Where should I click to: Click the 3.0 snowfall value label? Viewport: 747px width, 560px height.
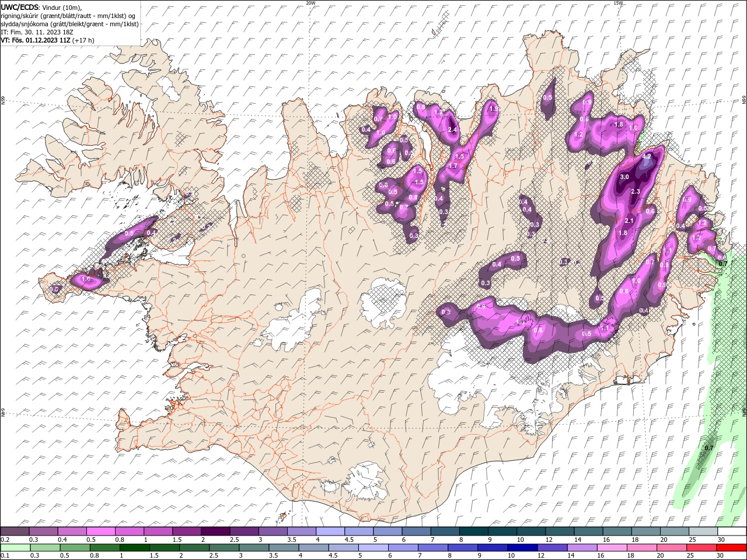click(x=624, y=177)
